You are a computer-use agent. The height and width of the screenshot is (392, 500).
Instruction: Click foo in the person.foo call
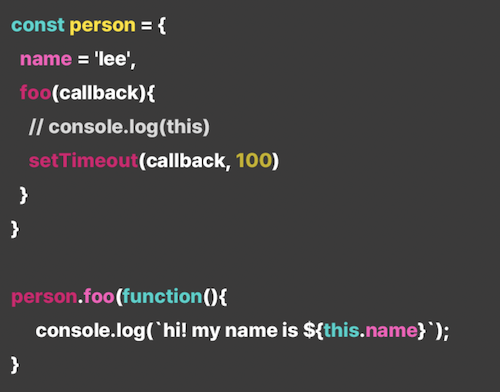(99, 296)
